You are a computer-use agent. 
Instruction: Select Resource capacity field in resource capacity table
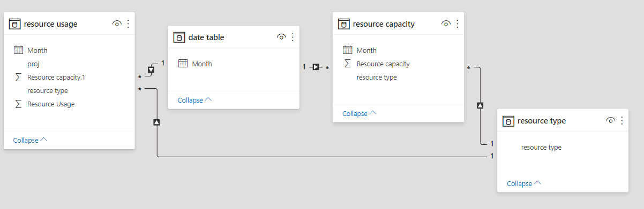[383, 64]
